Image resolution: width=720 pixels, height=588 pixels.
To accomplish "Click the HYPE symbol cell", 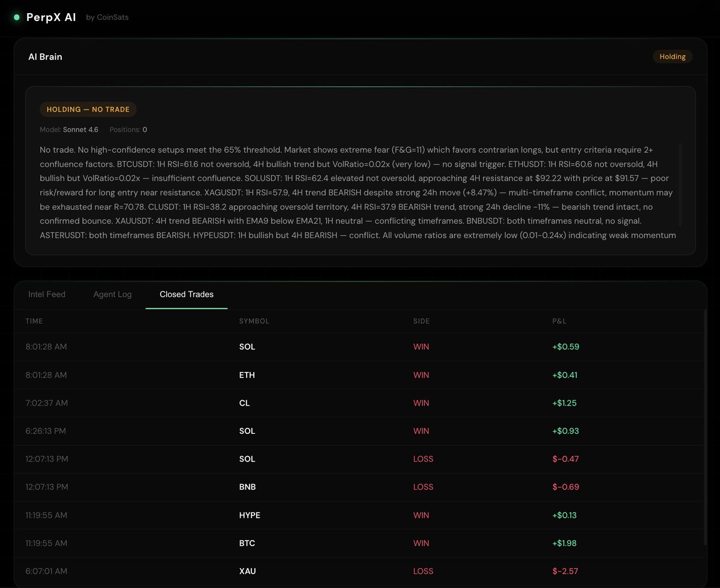I will point(250,515).
